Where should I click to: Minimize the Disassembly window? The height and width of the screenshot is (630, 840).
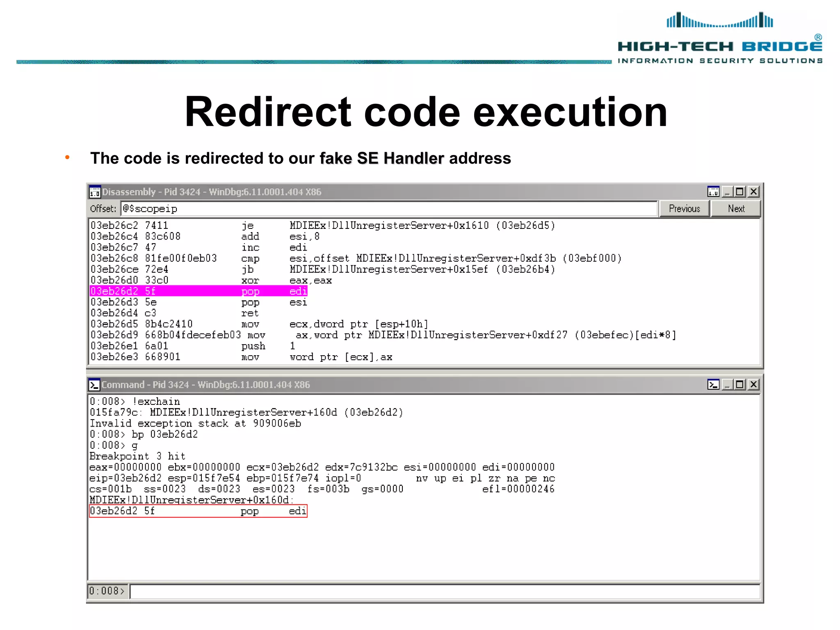pyautogui.click(x=728, y=192)
